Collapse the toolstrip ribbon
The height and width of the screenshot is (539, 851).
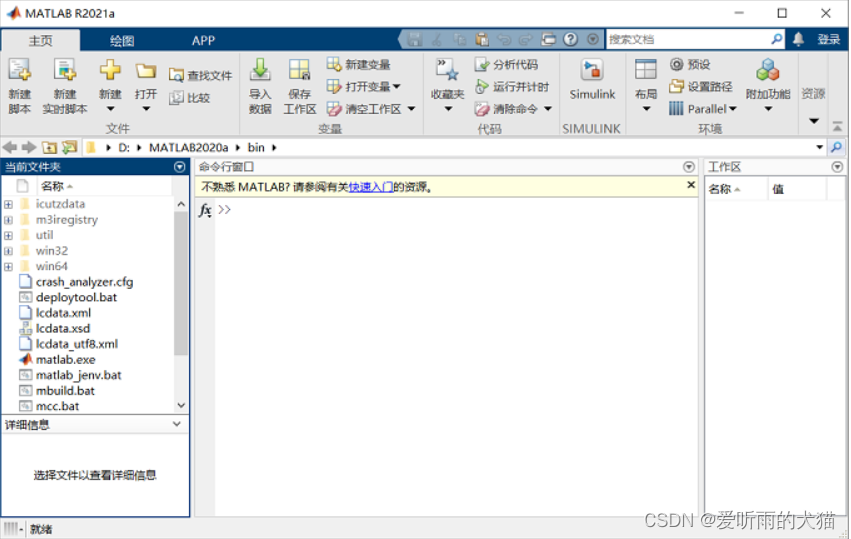pyautogui.click(x=837, y=127)
